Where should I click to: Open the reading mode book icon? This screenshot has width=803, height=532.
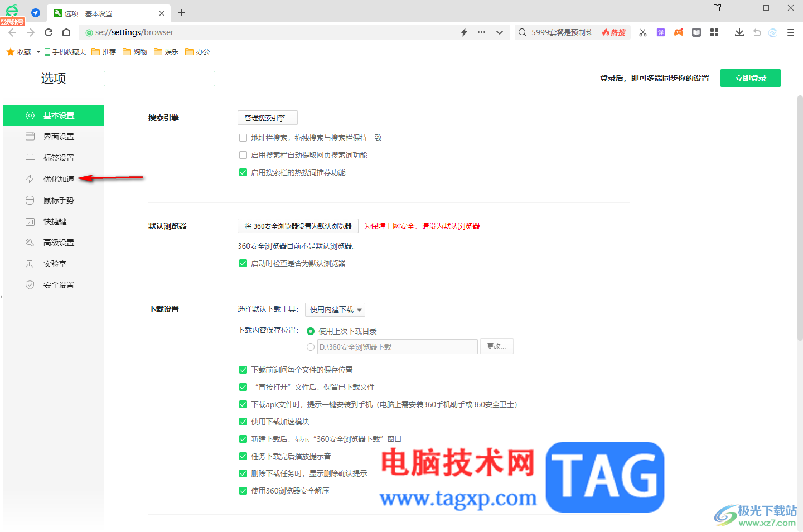click(696, 32)
